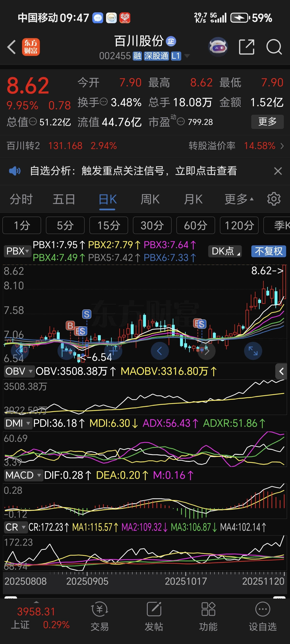Open 设自选 watchlist icon
The width and height of the screenshot is (290, 644).
coord(263,616)
